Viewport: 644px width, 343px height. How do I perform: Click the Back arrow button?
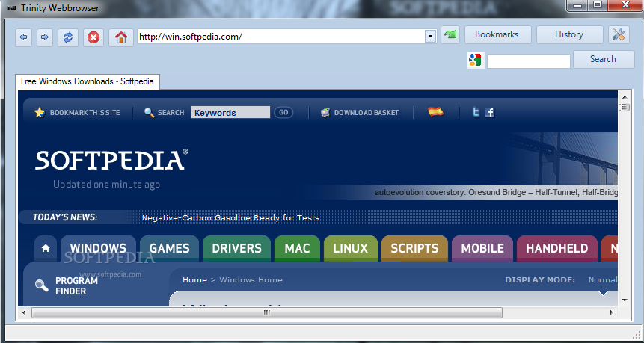(23, 38)
